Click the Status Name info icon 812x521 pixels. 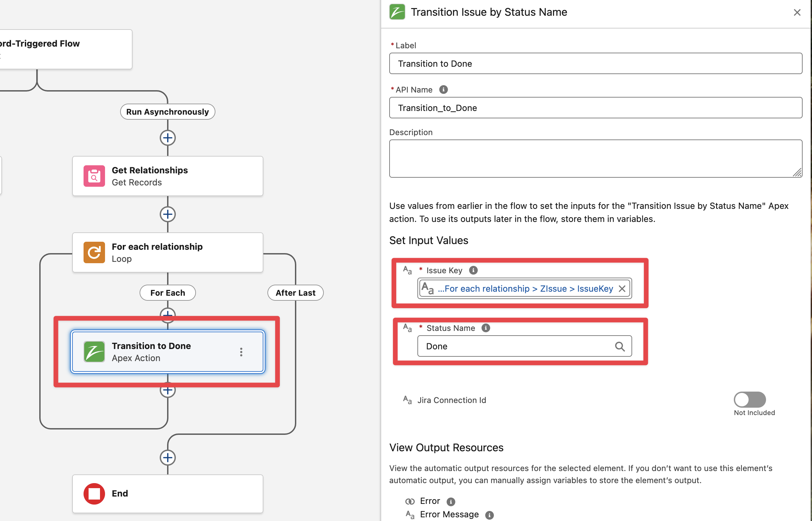(x=486, y=328)
